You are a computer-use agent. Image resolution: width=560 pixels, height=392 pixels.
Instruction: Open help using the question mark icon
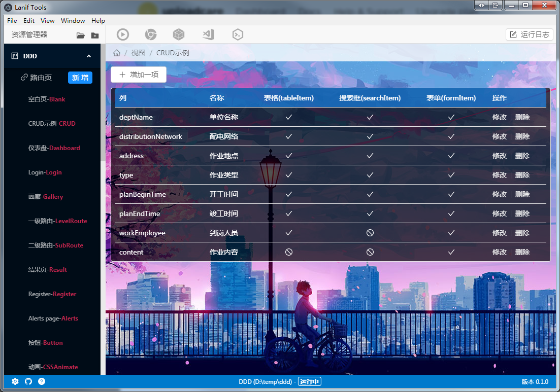[x=42, y=381]
